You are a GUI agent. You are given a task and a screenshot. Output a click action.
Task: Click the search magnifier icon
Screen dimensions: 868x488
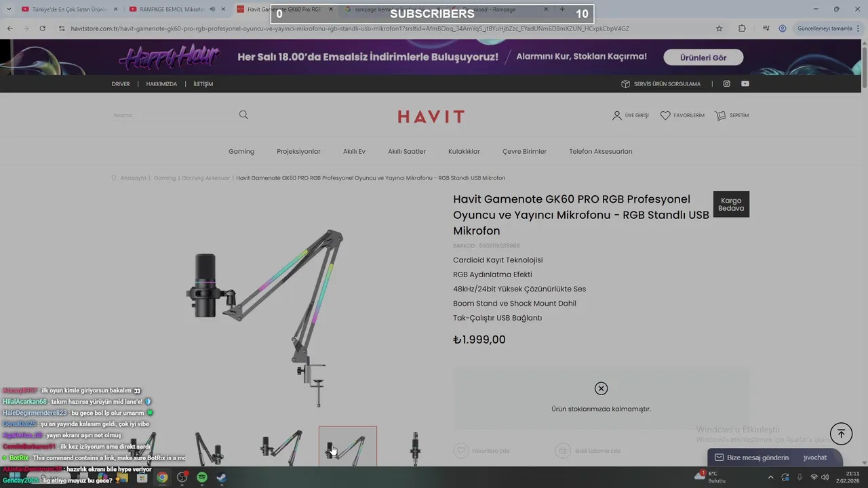pos(243,115)
